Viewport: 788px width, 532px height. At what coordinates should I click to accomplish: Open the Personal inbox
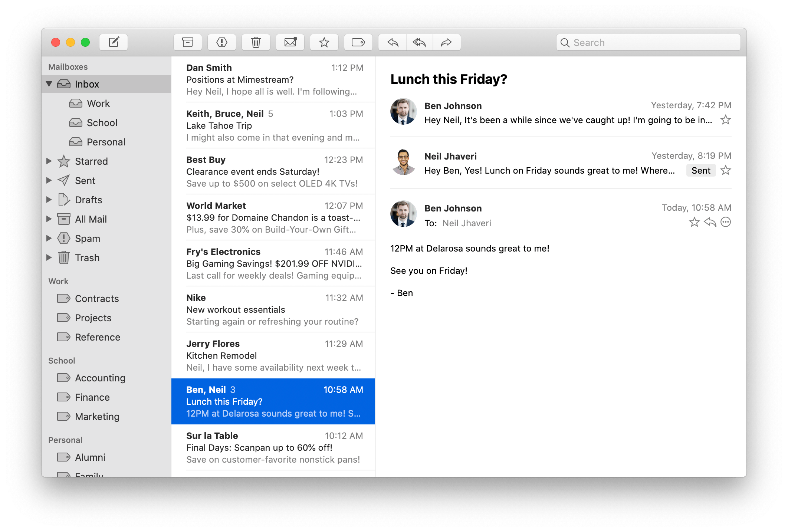tap(106, 142)
